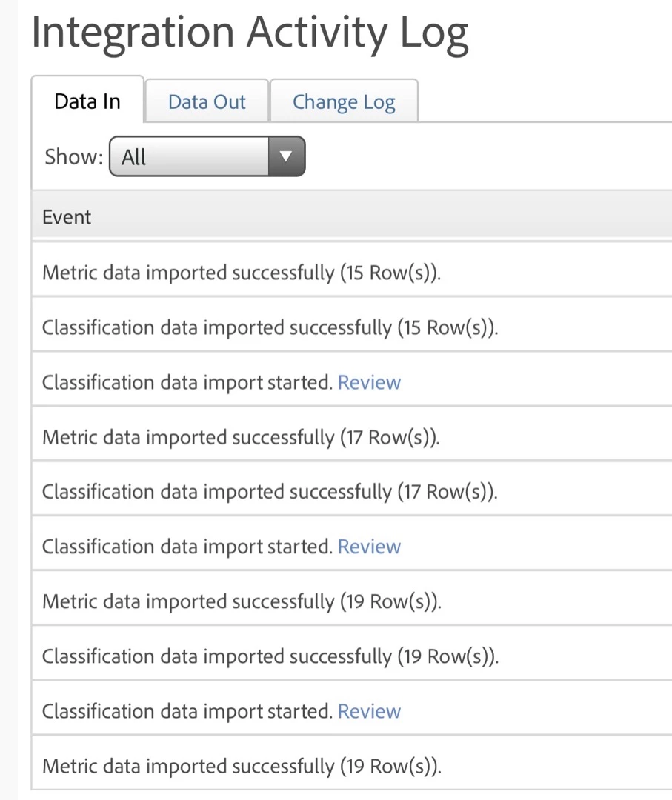This screenshot has height=800, width=672.
Task: Open the Show filter dropdown set to All
Action: point(207,156)
